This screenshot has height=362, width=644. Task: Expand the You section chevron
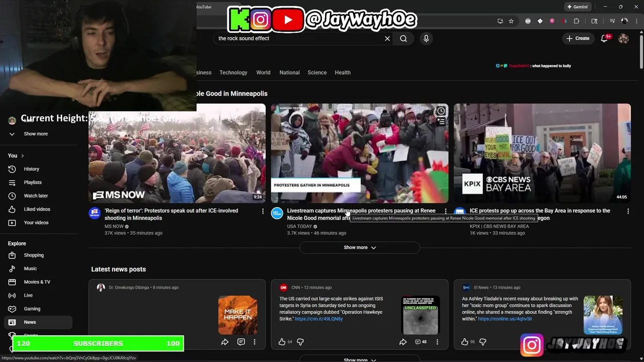(x=22, y=156)
